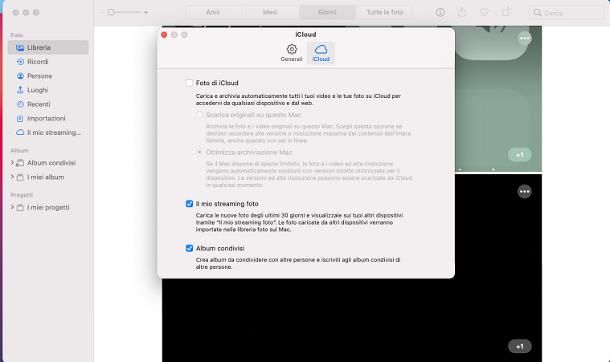Viewport: 610px width, 362px height.
Task: Click the Ricordi sidebar icon
Action: (x=20, y=62)
